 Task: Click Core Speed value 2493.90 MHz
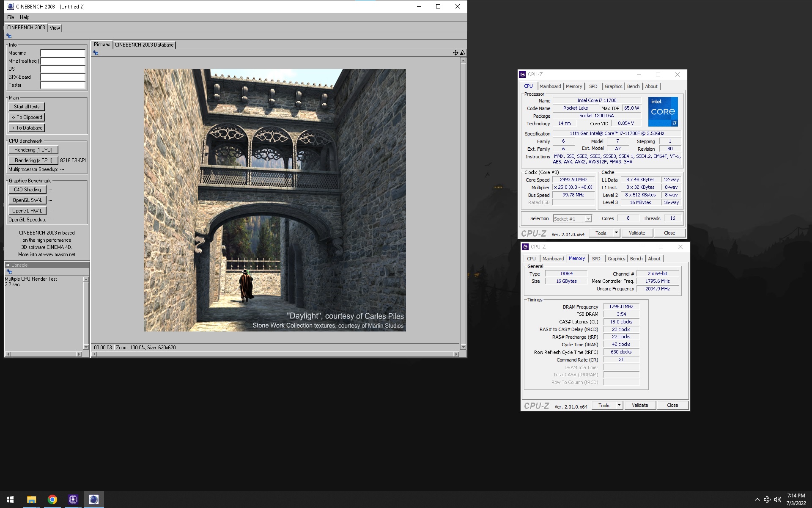[x=573, y=179]
